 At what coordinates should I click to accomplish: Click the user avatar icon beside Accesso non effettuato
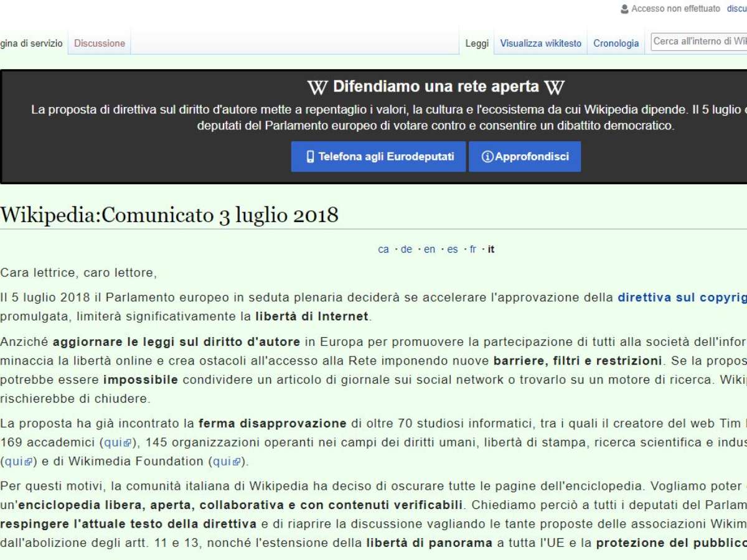[624, 9]
